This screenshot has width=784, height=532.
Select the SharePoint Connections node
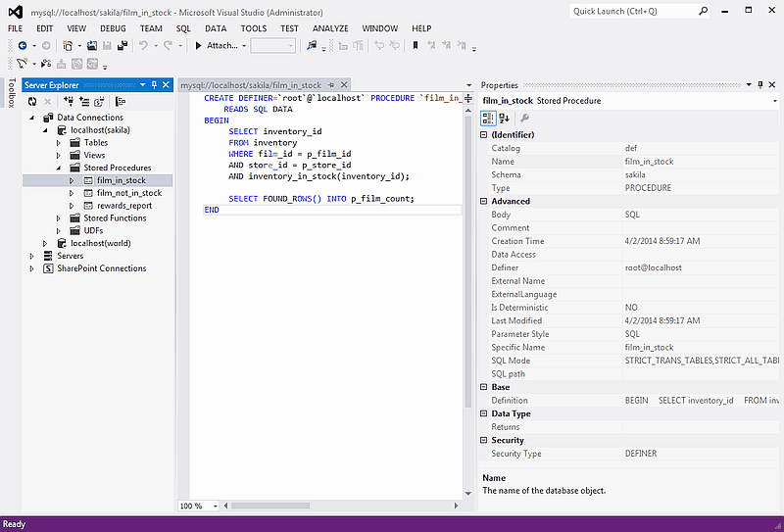(x=102, y=268)
